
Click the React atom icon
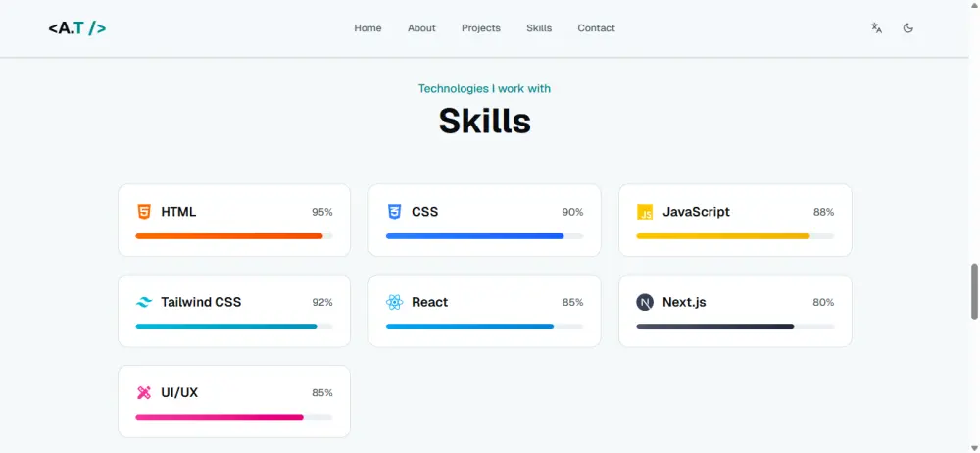tap(394, 302)
